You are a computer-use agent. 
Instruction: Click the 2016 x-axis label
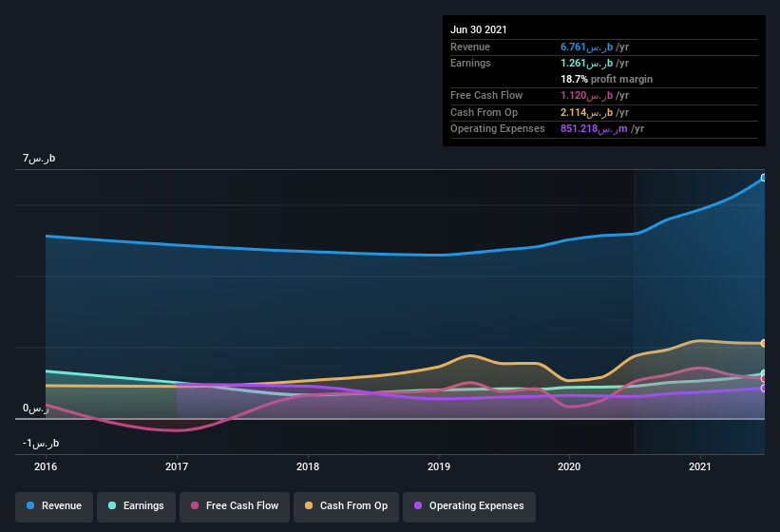pyautogui.click(x=46, y=466)
